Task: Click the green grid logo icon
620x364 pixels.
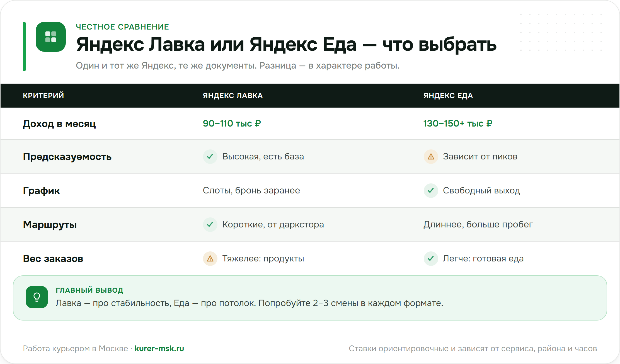Action: 51,37
